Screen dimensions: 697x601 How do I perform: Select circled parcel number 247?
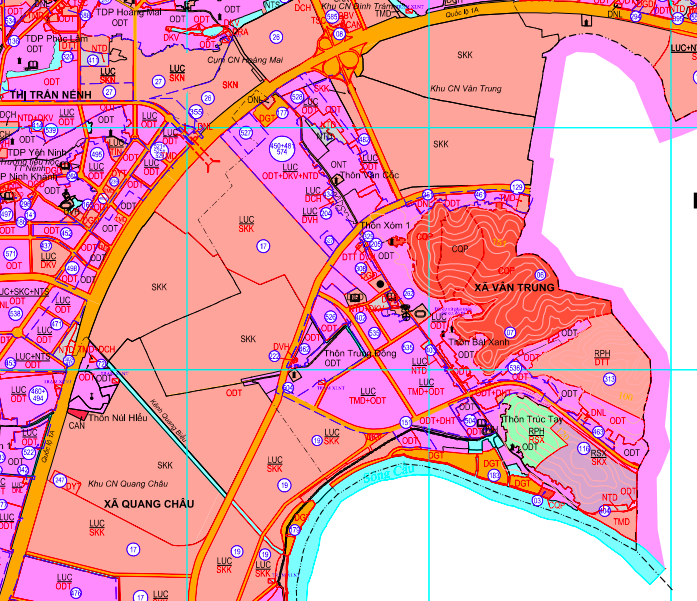coord(60,481)
